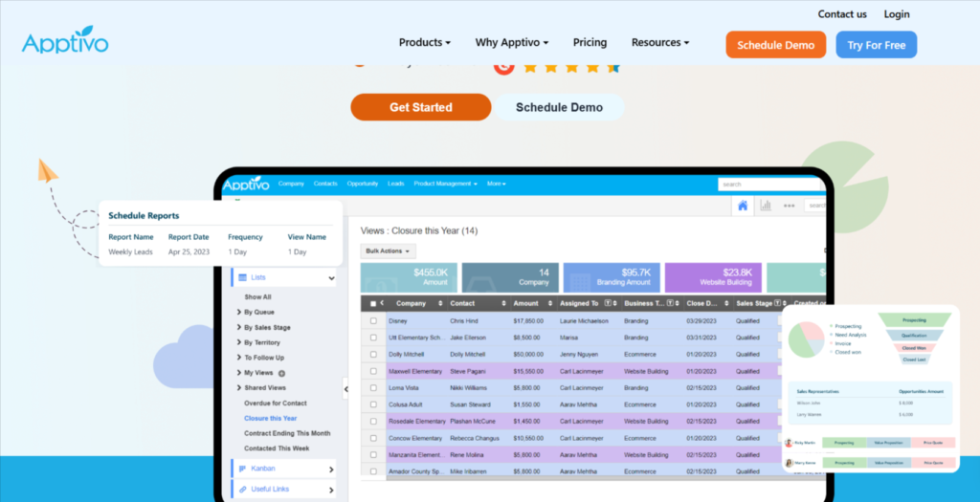Collapse the sidebar with the left arrow handle

(345, 389)
